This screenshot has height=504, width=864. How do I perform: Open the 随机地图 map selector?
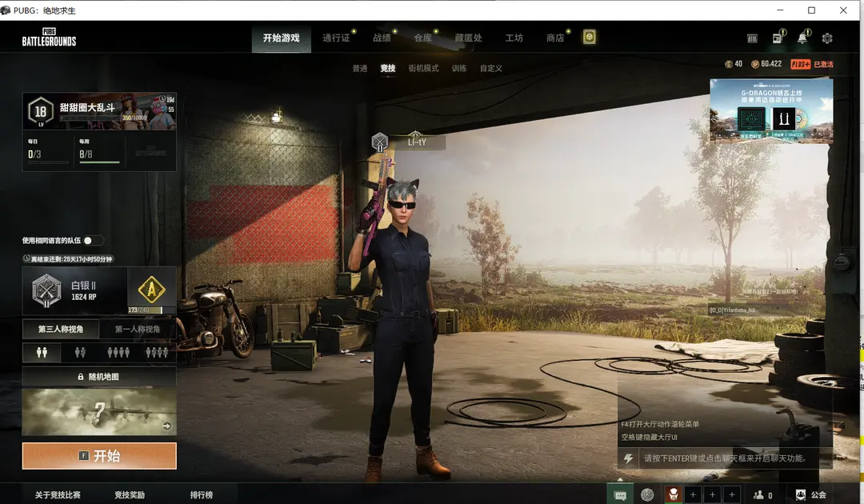[99, 376]
